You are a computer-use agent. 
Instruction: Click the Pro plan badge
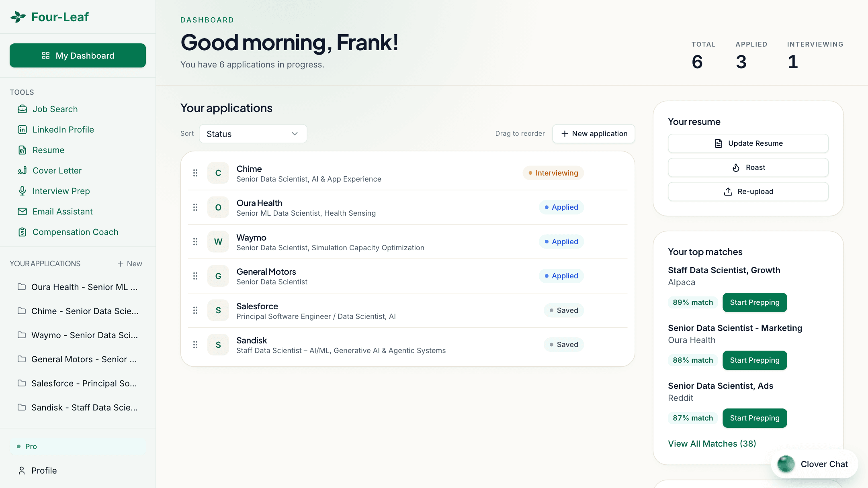tap(78, 446)
